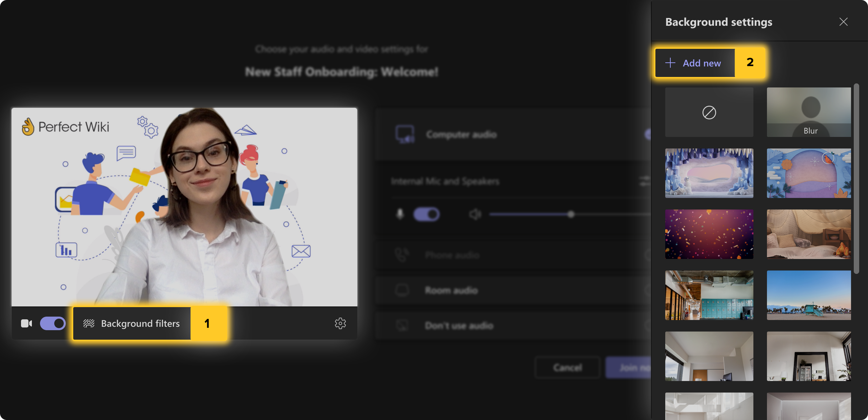This screenshot has width=868, height=420.
Task: Click the Computer audio monitor icon
Action: click(x=405, y=135)
